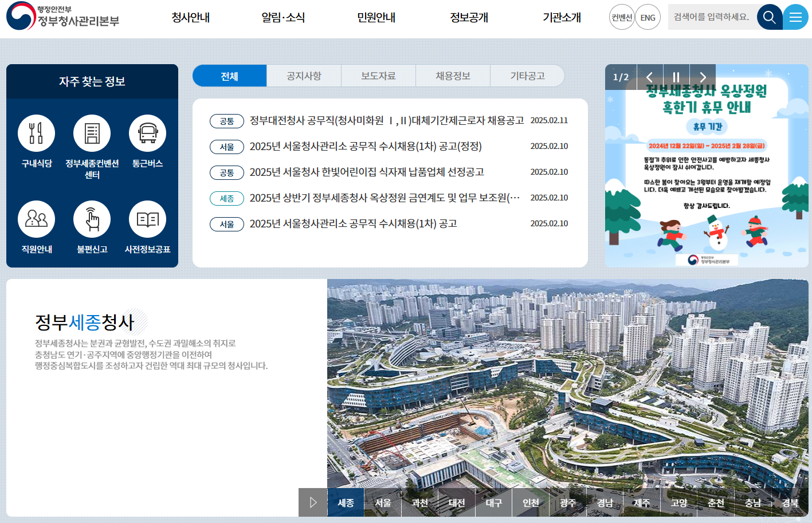Focus the search keyword input field
This screenshot has width=812, height=523.
pyautogui.click(x=712, y=17)
